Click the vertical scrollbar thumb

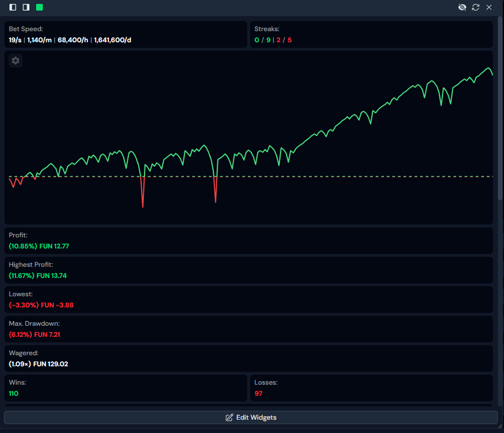click(500, 111)
